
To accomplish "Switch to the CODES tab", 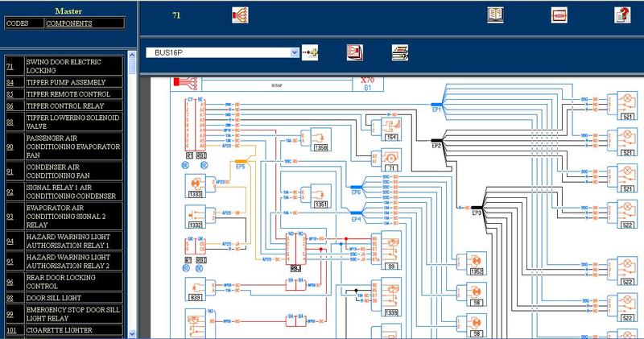I will [24, 23].
